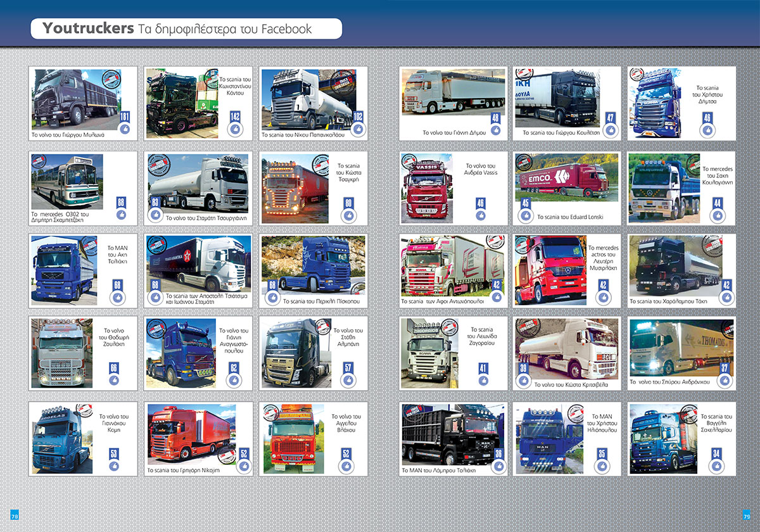Click the thumbs-up under the 45 badge

pyautogui.click(x=526, y=215)
